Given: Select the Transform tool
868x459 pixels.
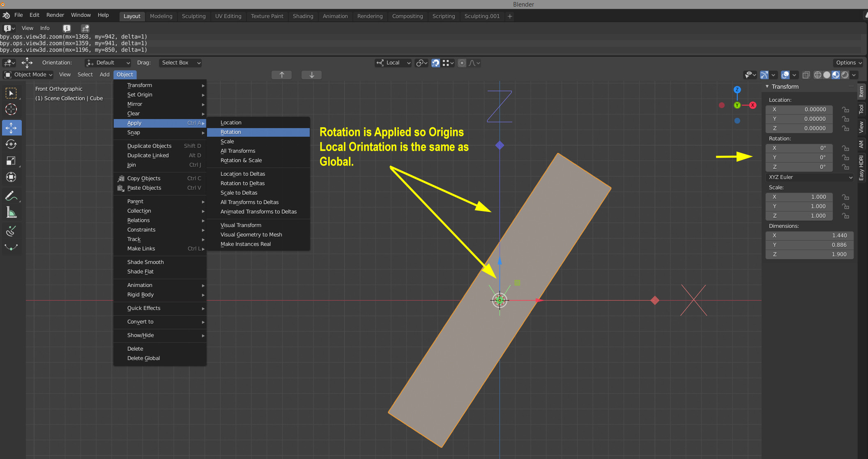Looking at the screenshot, I should point(11,177).
